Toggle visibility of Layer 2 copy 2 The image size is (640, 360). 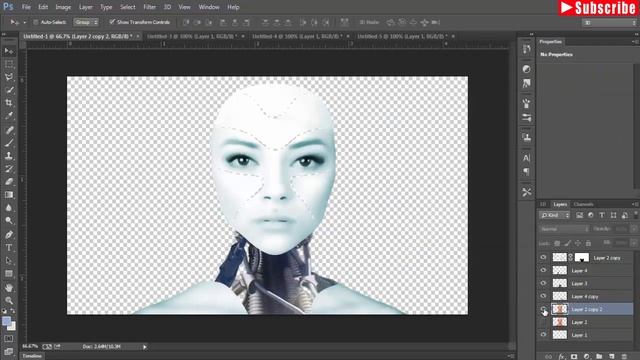[543, 309]
